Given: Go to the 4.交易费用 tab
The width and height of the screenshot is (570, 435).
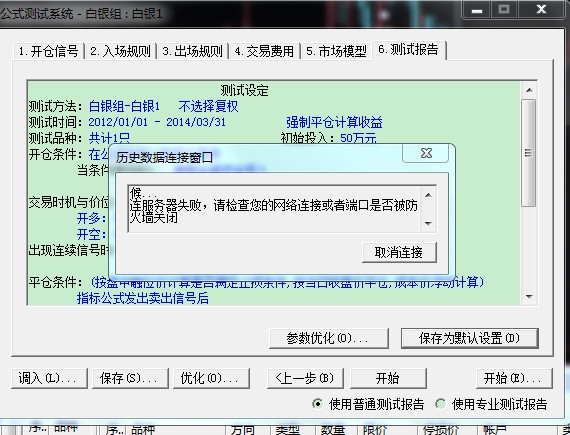Looking at the screenshot, I should pos(264,51).
